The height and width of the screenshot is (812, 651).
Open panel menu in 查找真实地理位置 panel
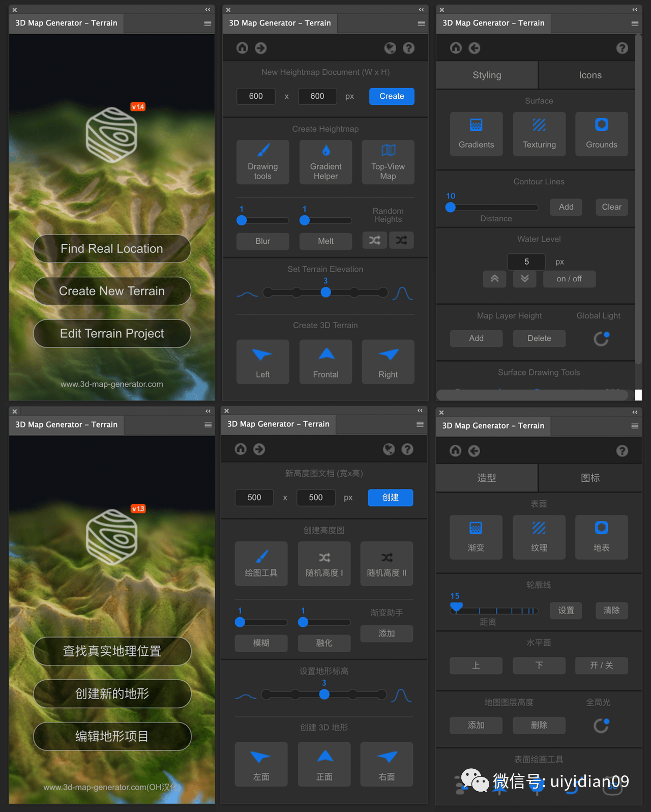208,425
